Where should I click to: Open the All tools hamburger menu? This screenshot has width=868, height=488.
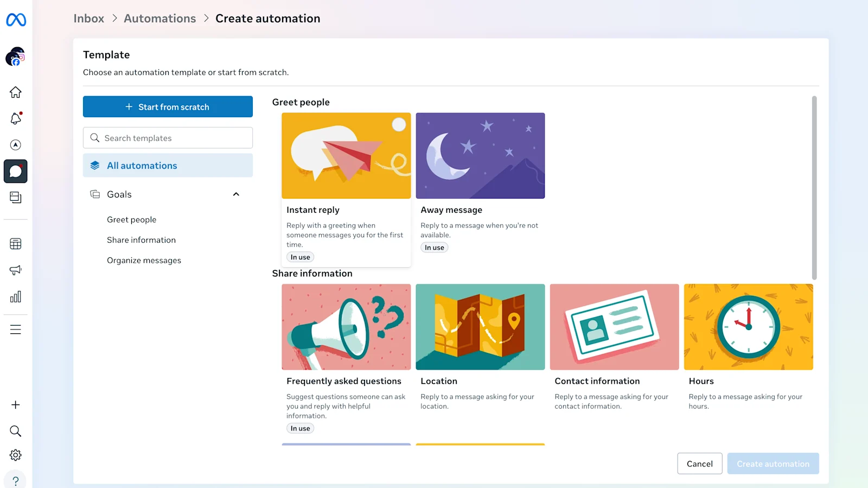tap(16, 329)
